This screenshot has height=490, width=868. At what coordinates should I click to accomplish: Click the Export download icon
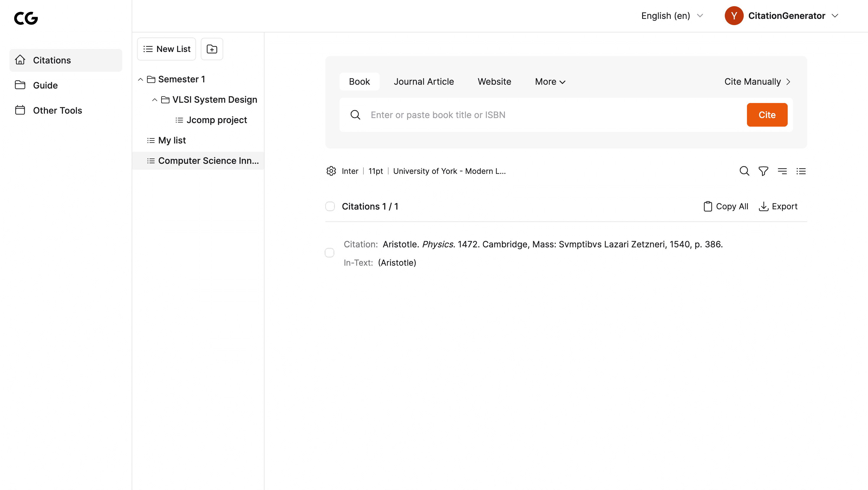(x=763, y=206)
